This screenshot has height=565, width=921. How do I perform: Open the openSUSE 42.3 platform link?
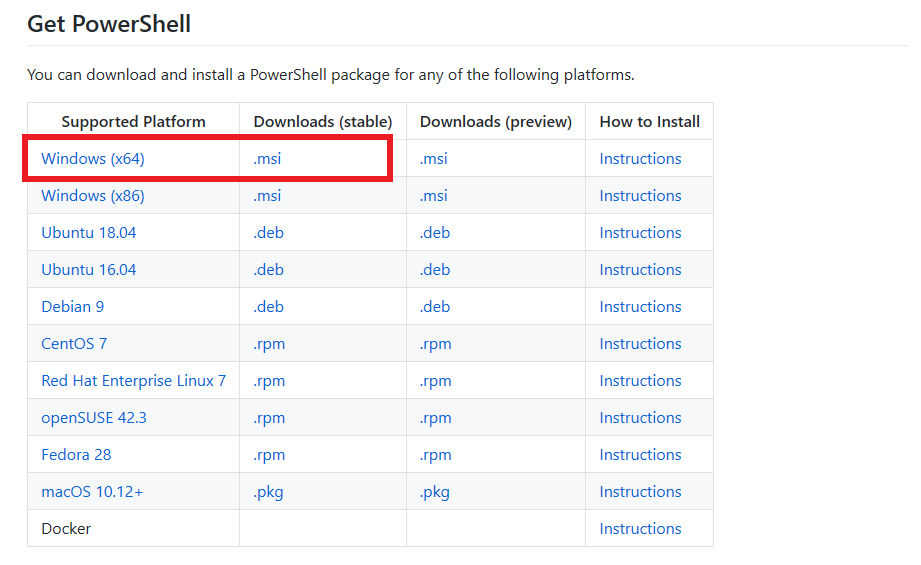tap(94, 418)
